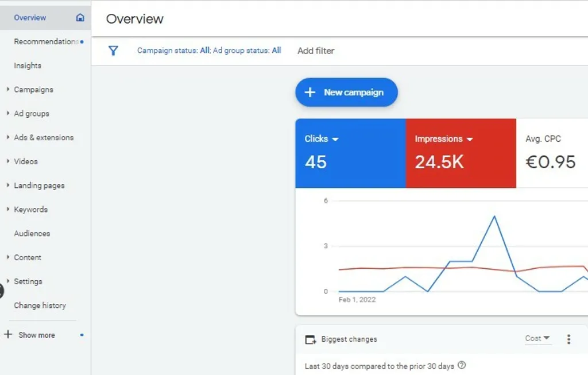
Task: Switch to the Insights page
Action: click(27, 65)
